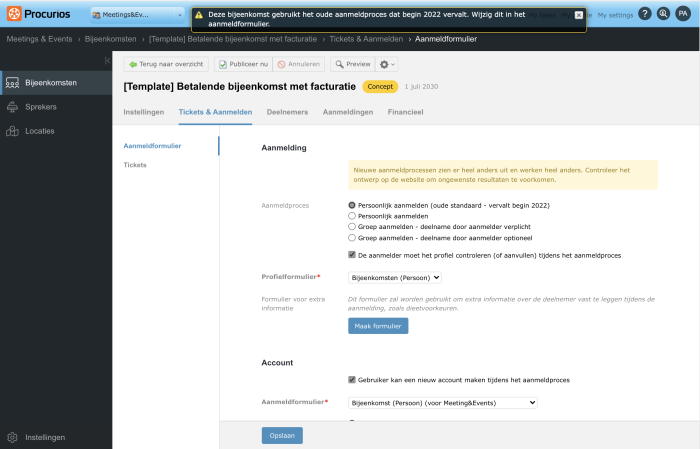Click the Annuleren prohibited icon
The width and height of the screenshot is (700, 449).
tap(281, 65)
